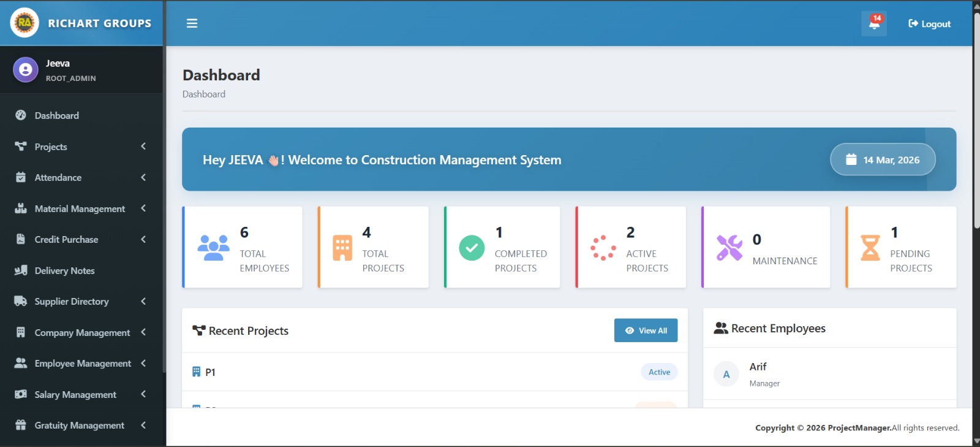
Task: Click the Total Projects building icon
Action: pyautogui.click(x=342, y=248)
